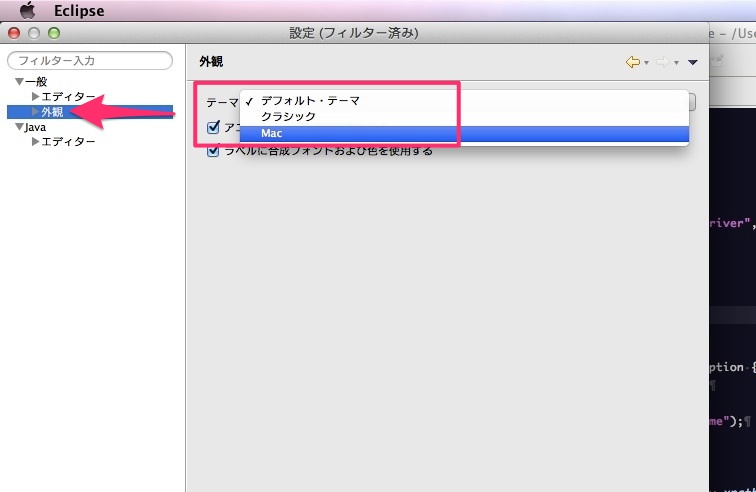Select エディター item under Java
756x492 pixels.
(68, 142)
